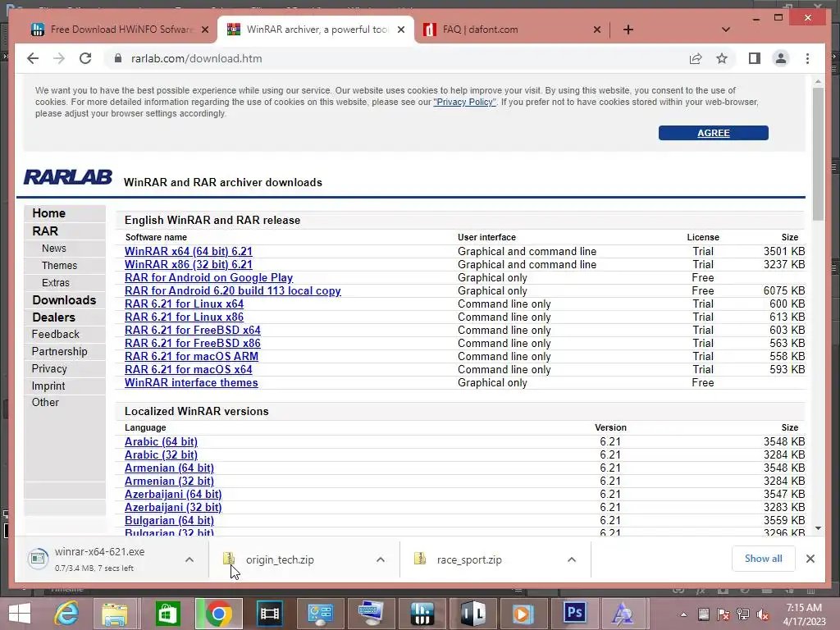Expand options for winrar-x64-621.exe download

click(x=189, y=559)
